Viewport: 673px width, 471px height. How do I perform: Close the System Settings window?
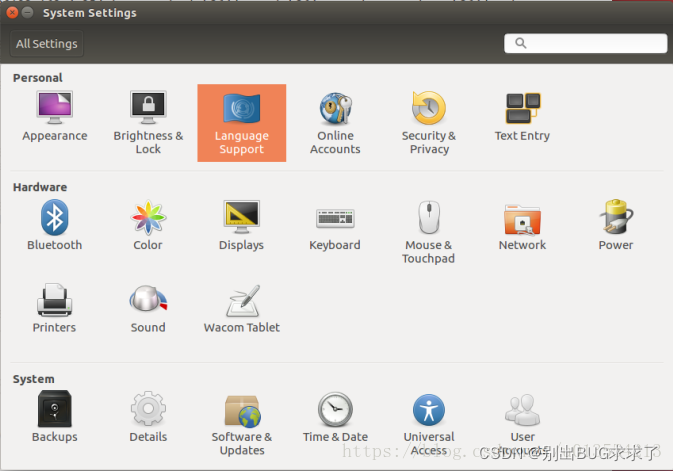click(x=12, y=13)
